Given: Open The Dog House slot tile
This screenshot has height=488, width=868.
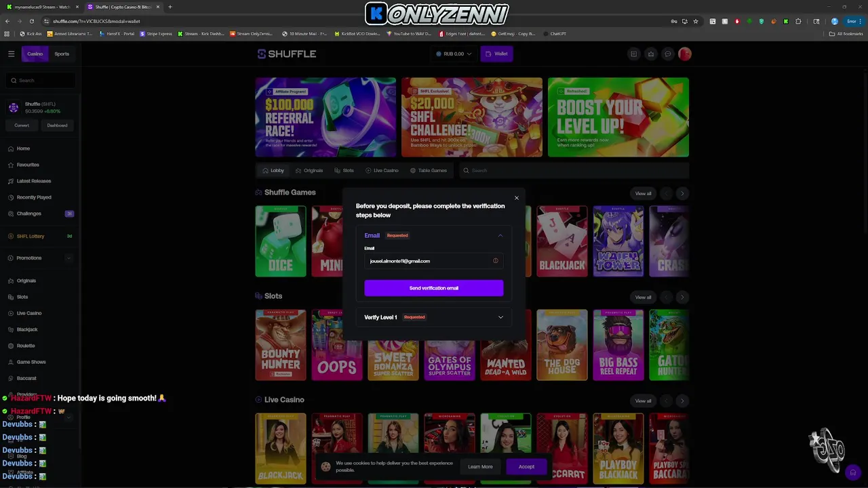Looking at the screenshot, I should click(x=562, y=345).
